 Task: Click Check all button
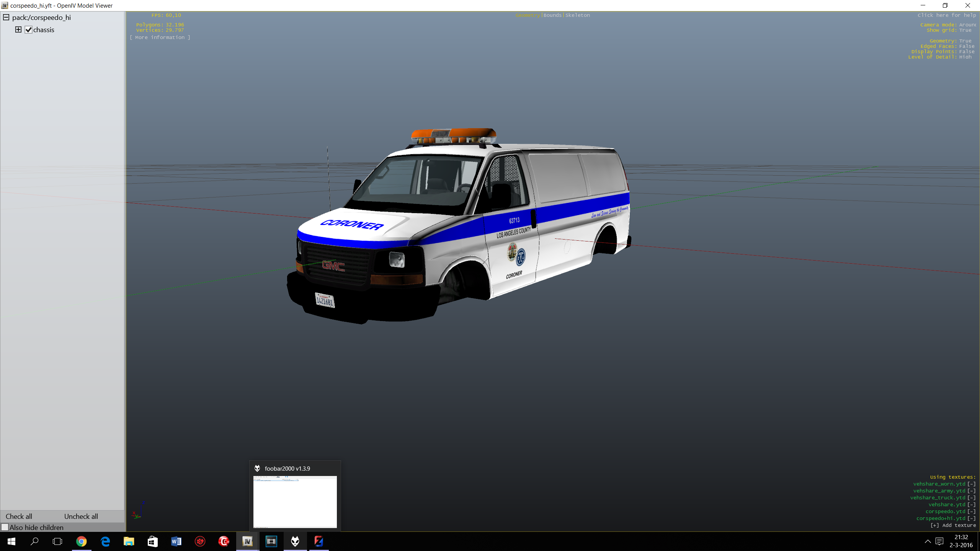click(x=19, y=516)
